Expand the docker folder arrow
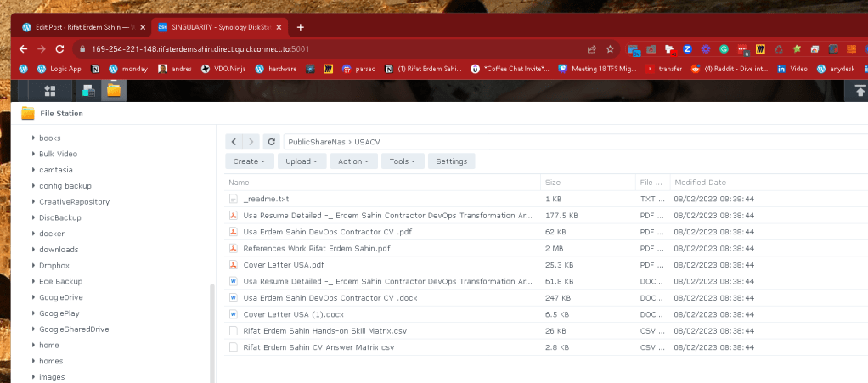Screen dimensions: 868x383 33,234
